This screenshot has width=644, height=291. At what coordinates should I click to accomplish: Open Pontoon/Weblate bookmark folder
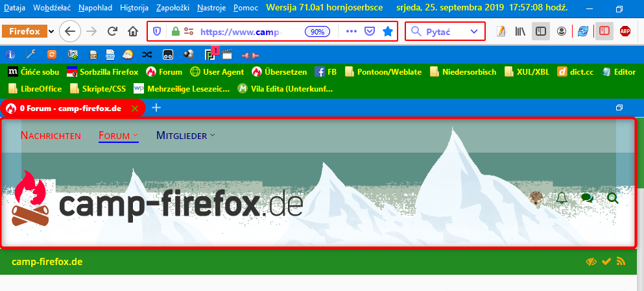[383, 72]
